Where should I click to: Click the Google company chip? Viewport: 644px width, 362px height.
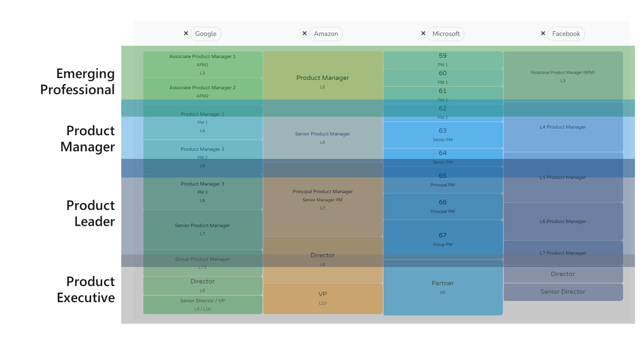206,34
